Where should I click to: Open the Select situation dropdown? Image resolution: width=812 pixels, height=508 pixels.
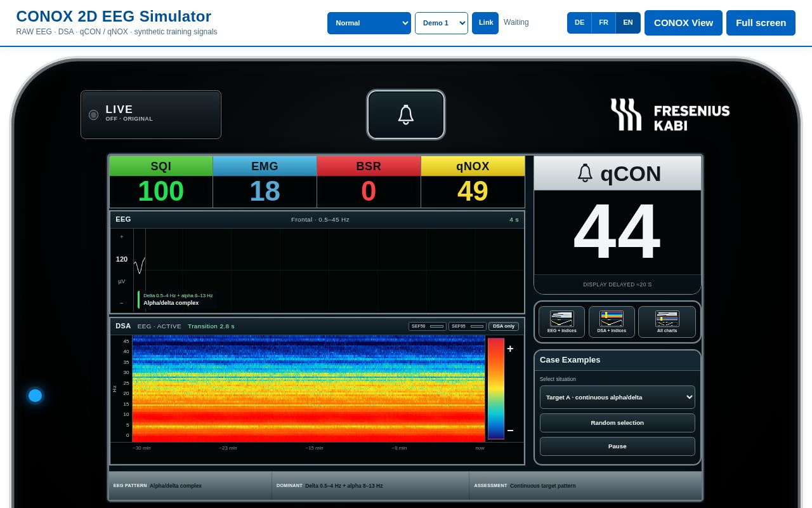tap(617, 398)
